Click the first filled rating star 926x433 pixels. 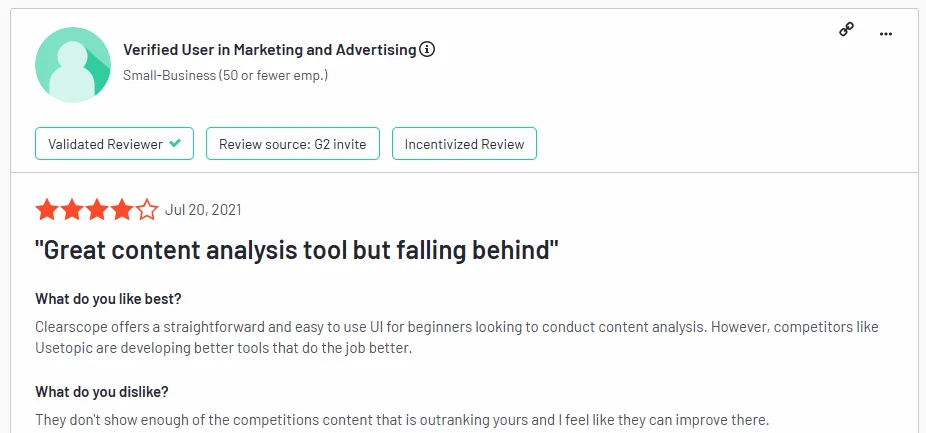click(46, 210)
